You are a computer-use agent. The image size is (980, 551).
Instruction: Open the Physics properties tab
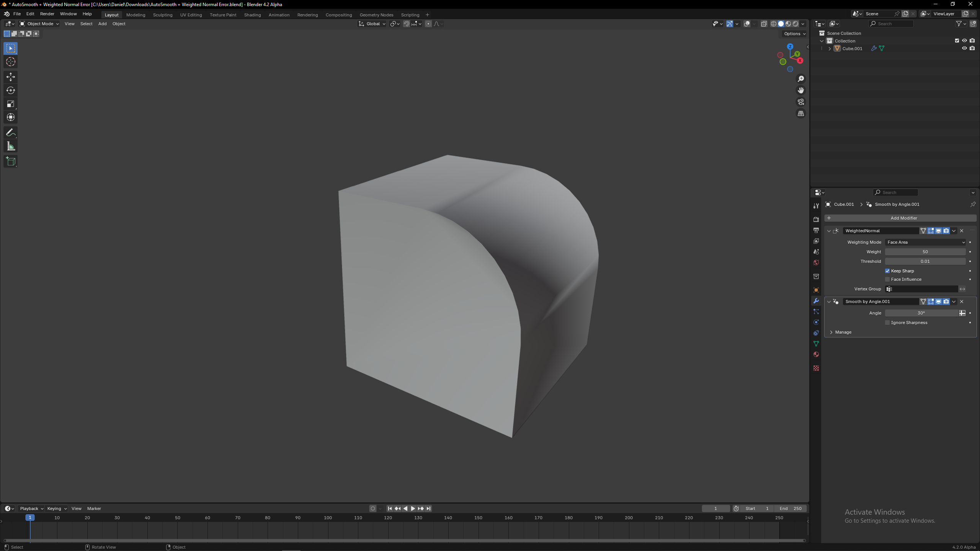[x=816, y=322]
